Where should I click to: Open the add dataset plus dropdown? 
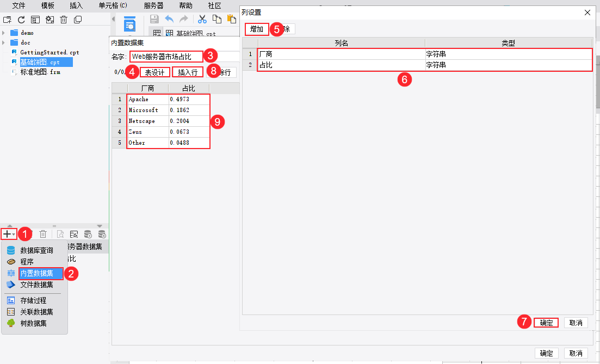pyautogui.click(x=8, y=234)
